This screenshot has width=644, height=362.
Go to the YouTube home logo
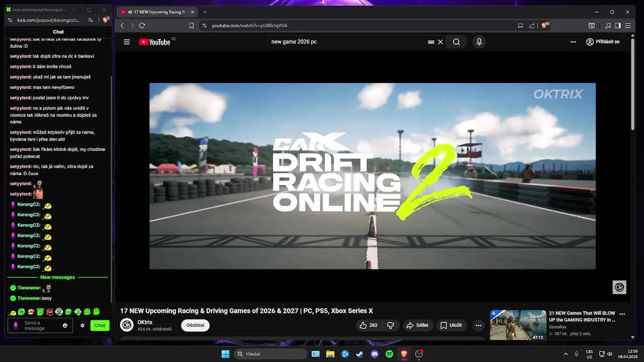pos(154,42)
